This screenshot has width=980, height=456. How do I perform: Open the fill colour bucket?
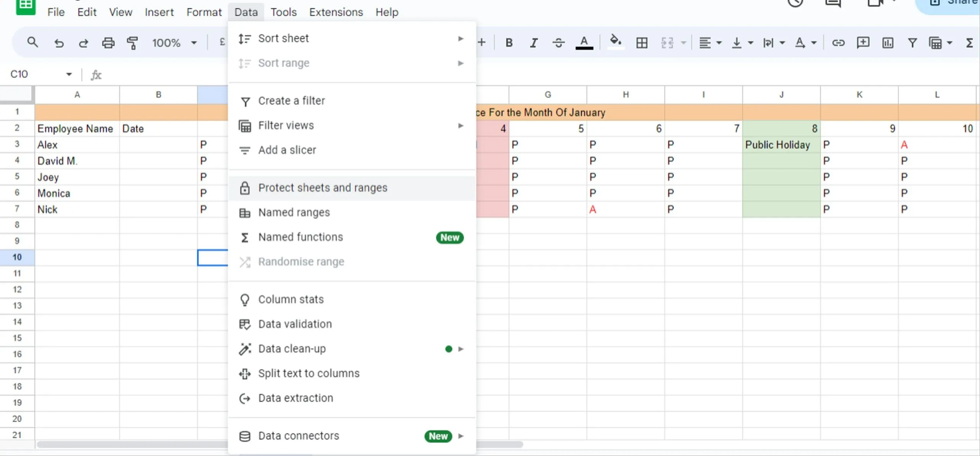coord(616,42)
